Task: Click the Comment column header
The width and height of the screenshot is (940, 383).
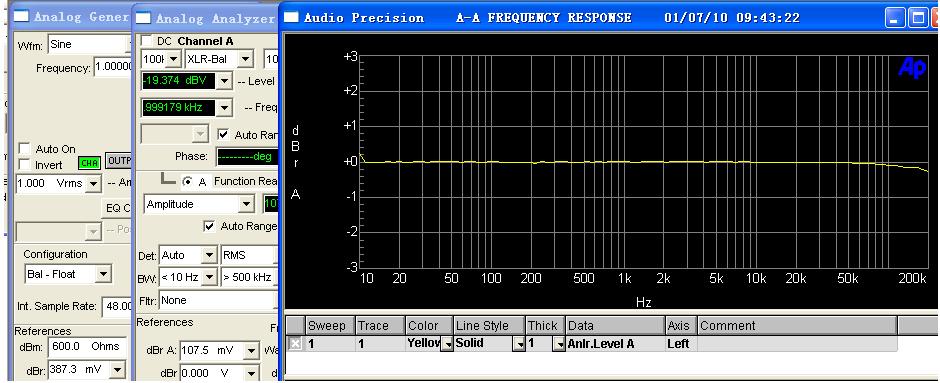Action: pos(797,325)
